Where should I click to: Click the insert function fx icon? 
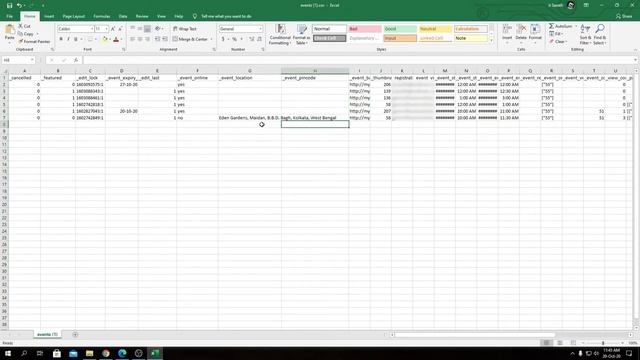76,60
